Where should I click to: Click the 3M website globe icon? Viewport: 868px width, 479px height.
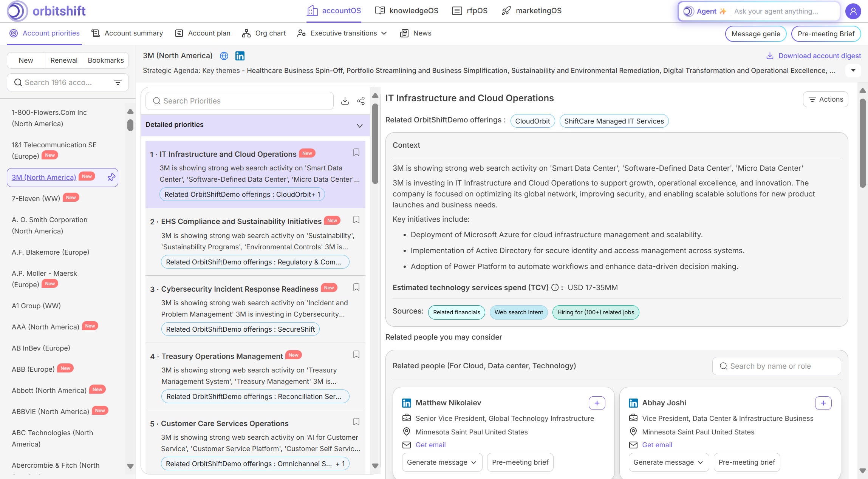(224, 56)
